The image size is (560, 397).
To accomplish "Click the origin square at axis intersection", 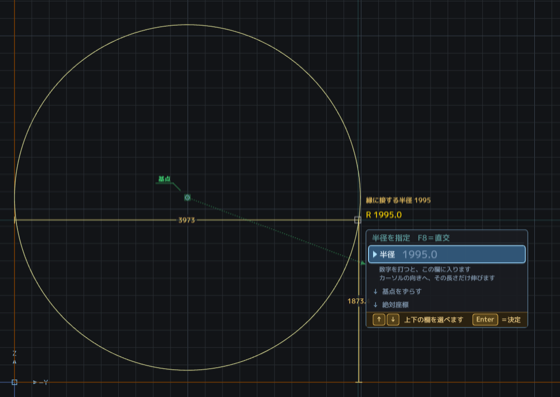I will (14, 382).
